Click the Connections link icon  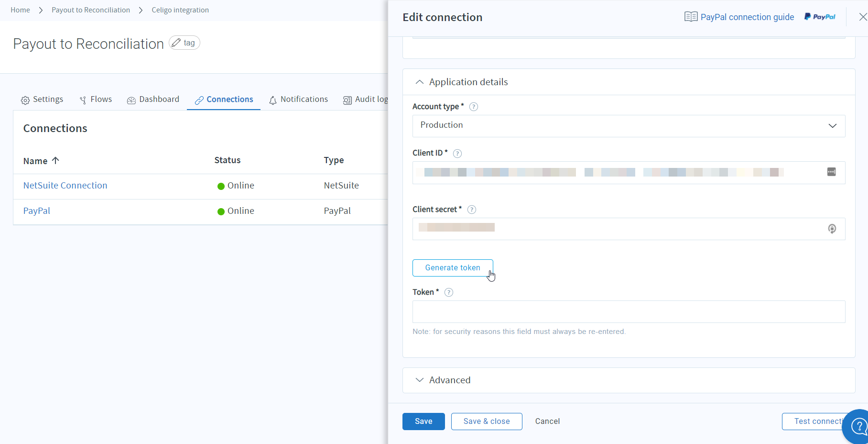point(199,100)
